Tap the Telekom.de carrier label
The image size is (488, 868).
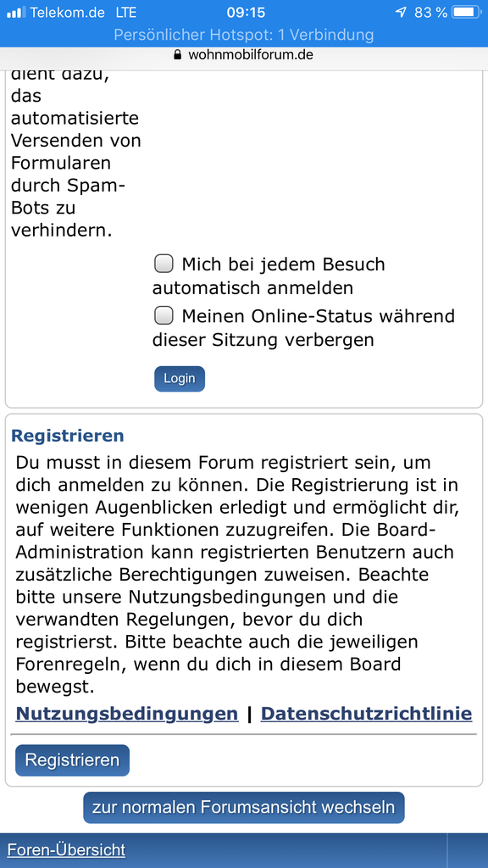point(68,12)
